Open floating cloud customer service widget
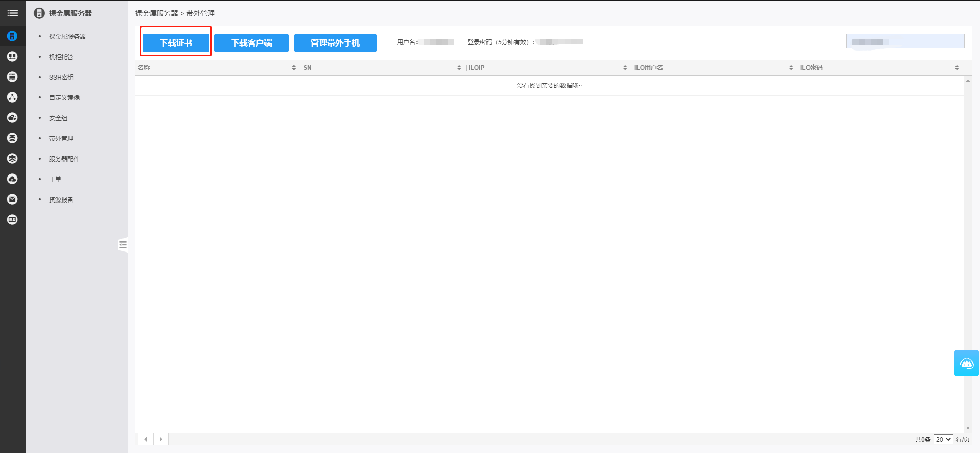Image resolution: width=980 pixels, height=453 pixels. (x=966, y=363)
